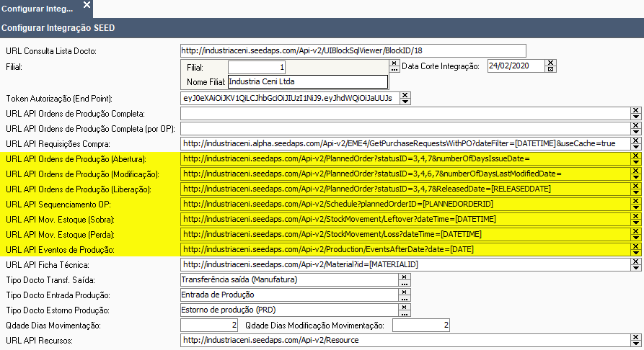Expand Ordens de Produção Completa (por OP) dropdown
Viewport: 644px width, 350px height.
636,132
